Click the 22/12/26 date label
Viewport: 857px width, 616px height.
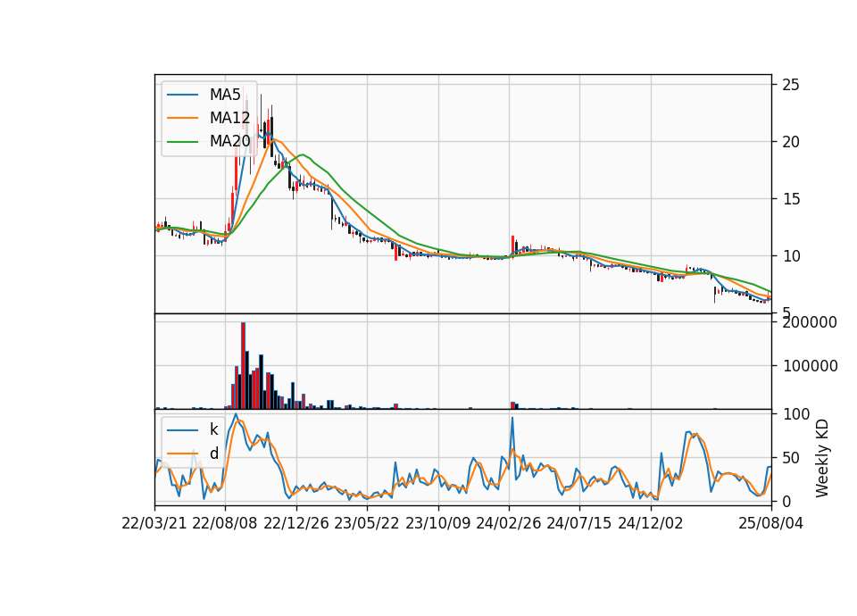click(296, 523)
